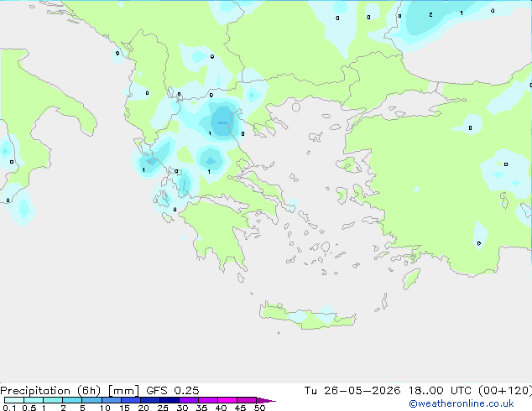Click the '0.1' legend scale label
532x411 pixels.
(x=9, y=408)
